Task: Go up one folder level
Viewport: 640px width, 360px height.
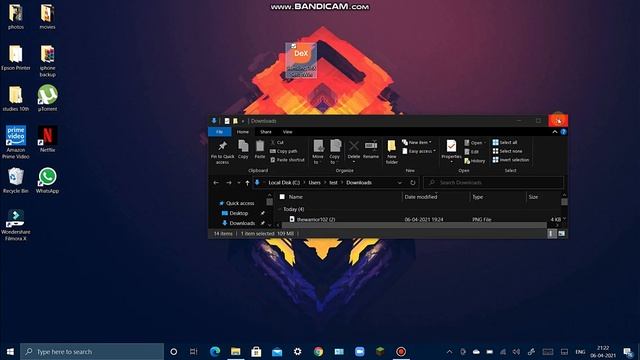Action: click(x=247, y=183)
